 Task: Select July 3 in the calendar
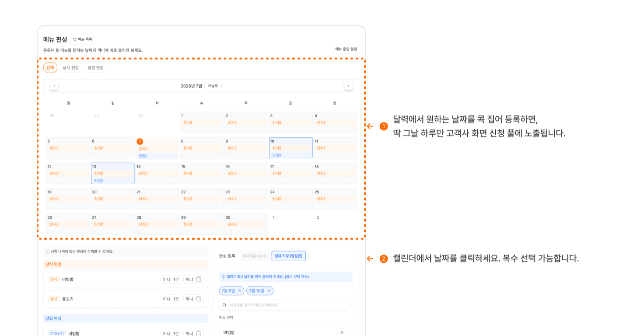click(291, 122)
